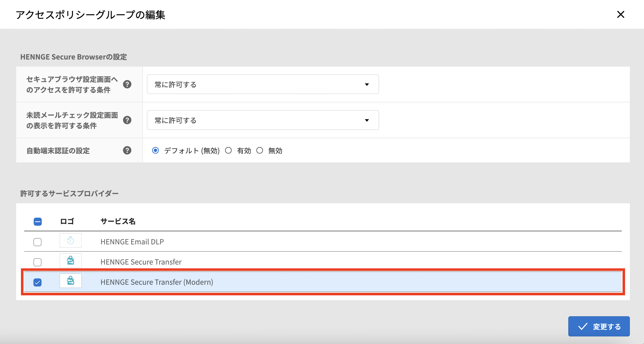Expand the secure browser access condition dropdown
This screenshot has width=644, height=344.
263,84
